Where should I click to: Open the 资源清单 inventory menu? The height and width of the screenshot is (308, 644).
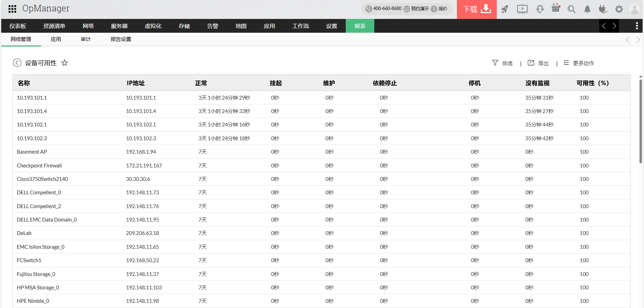(x=54, y=26)
